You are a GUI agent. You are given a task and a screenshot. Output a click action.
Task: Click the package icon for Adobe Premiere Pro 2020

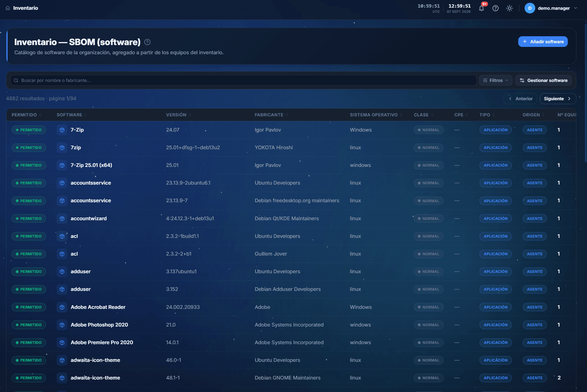62,342
